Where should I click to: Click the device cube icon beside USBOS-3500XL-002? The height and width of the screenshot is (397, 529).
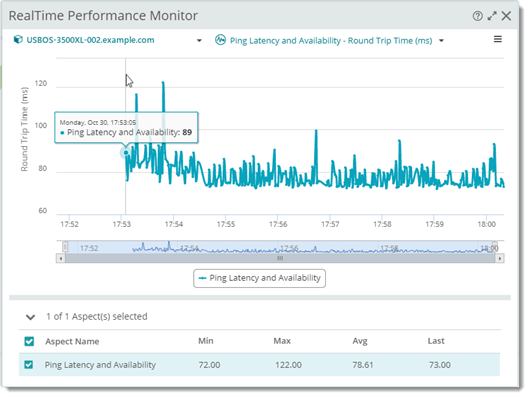pyautogui.click(x=18, y=40)
